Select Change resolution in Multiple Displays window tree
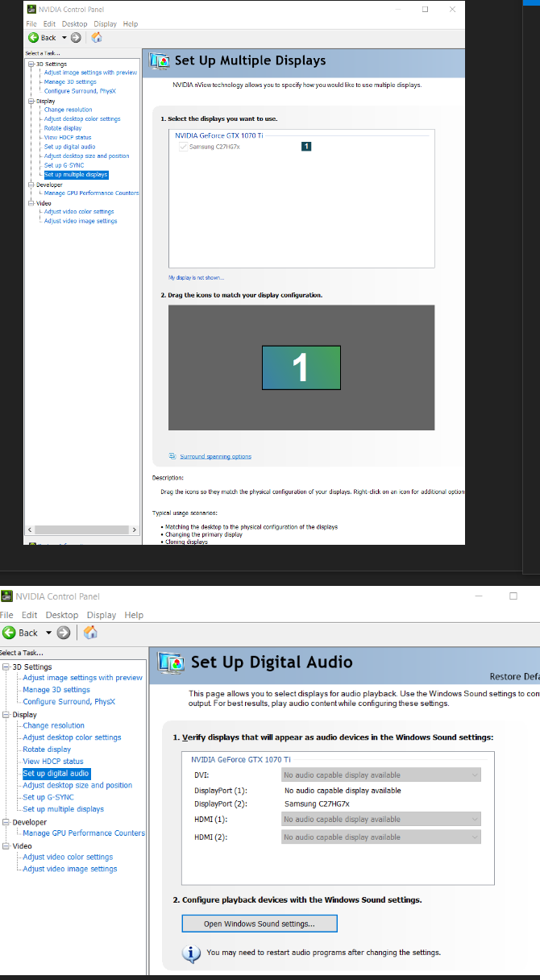The height and width of the screenshot is (980, 540). coord(69,110)
